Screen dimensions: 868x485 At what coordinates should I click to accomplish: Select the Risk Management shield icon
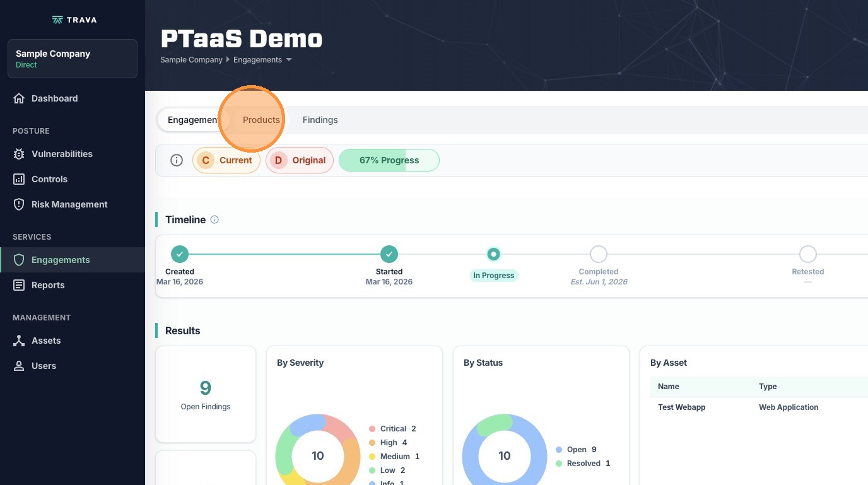point(19,204)
